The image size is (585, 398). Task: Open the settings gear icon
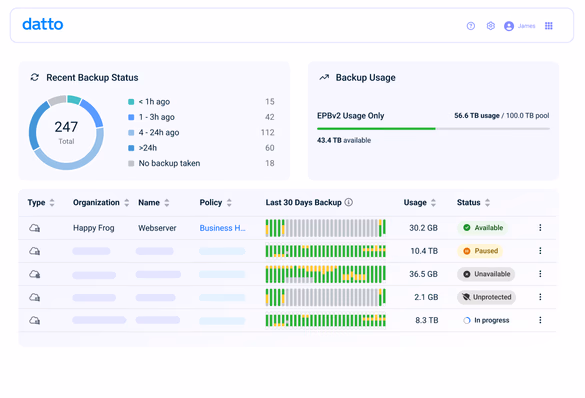(x=491, y=26)
